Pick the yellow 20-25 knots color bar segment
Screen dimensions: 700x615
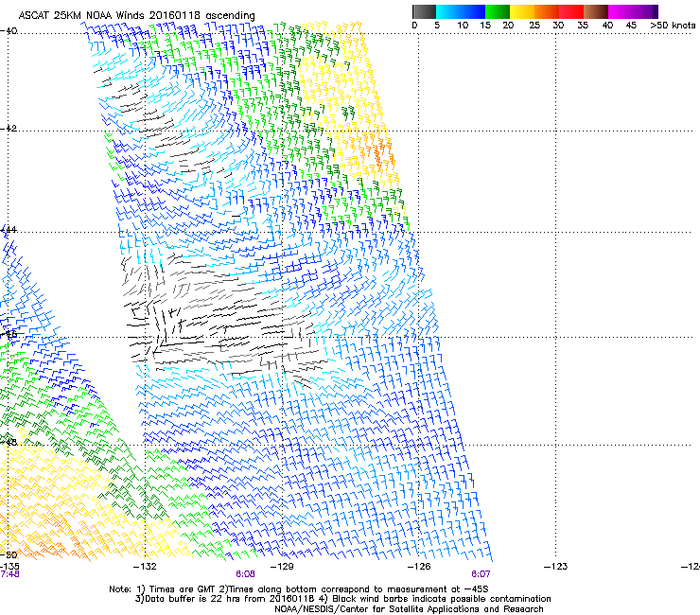point(522,11)
